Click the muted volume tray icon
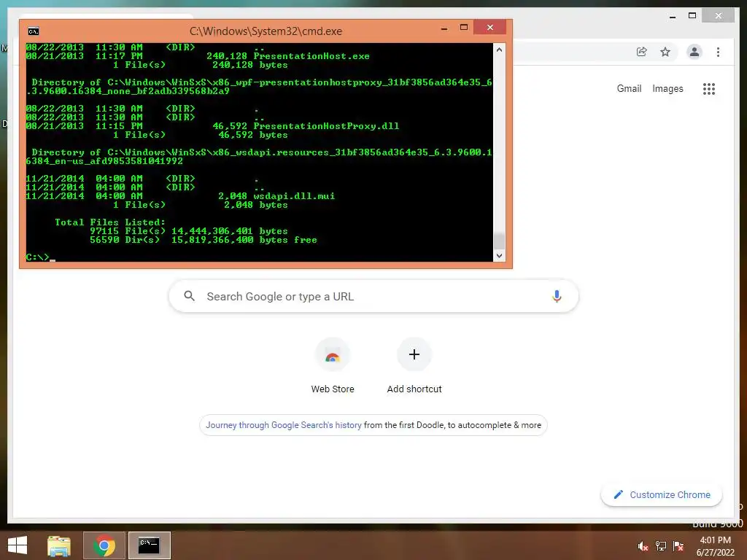 [x=643, y=546]
